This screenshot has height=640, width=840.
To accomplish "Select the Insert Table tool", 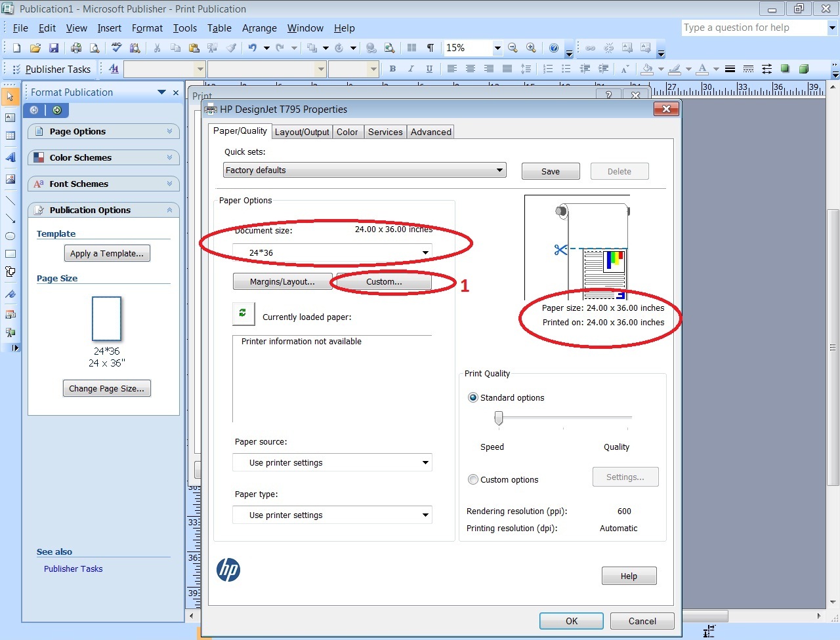I will click(x=10, y=136).
